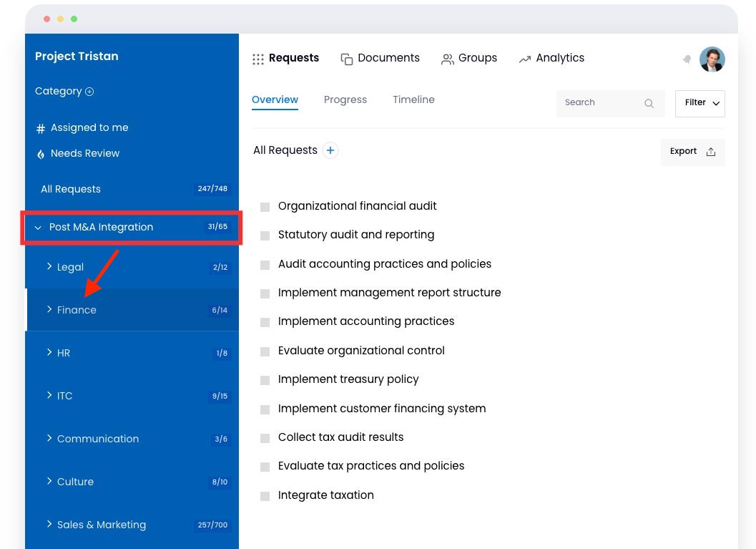This screenshot has width=756, height=549.
Task: Switch to the Timeline tab
Action: pos(413,99)
